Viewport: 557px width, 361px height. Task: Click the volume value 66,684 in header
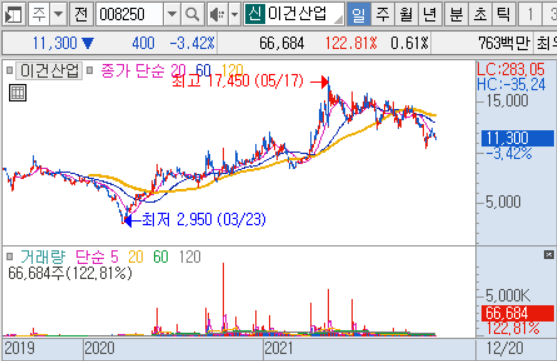coord(281,43)
